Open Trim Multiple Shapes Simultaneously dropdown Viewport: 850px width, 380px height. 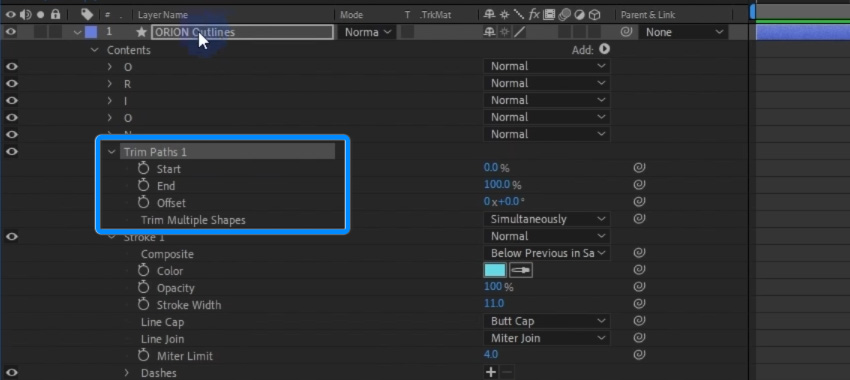tap(547, 219)
